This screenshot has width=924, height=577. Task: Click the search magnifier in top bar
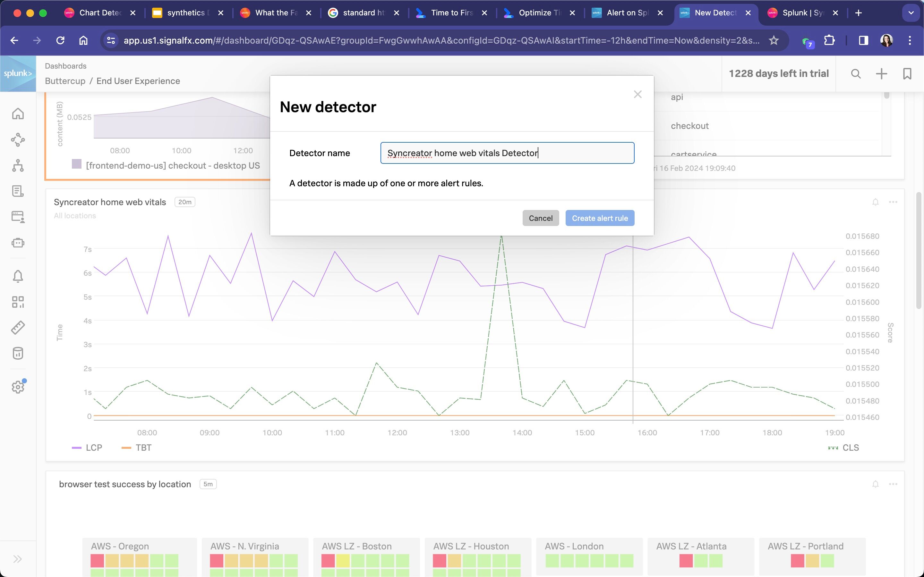[x=856, y=74]
